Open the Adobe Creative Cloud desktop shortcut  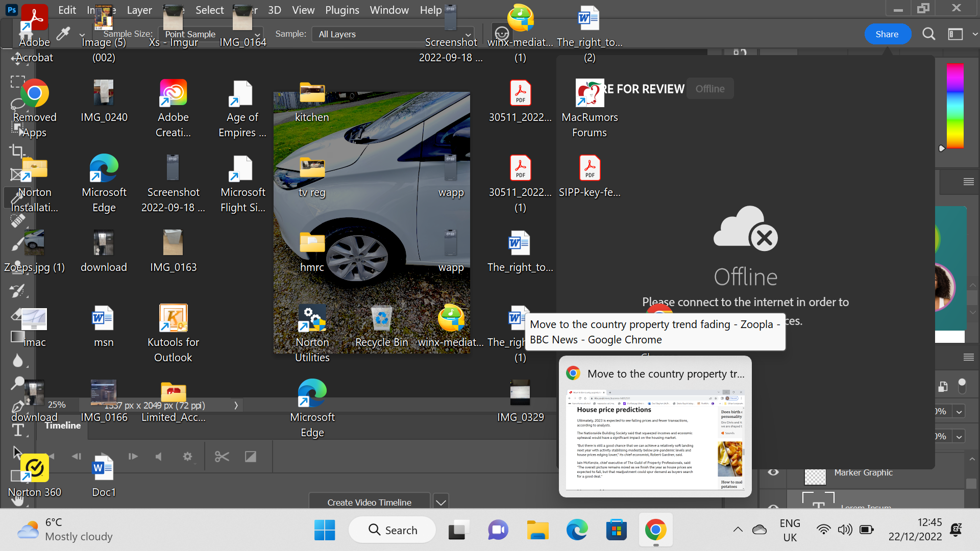point(173,108)
